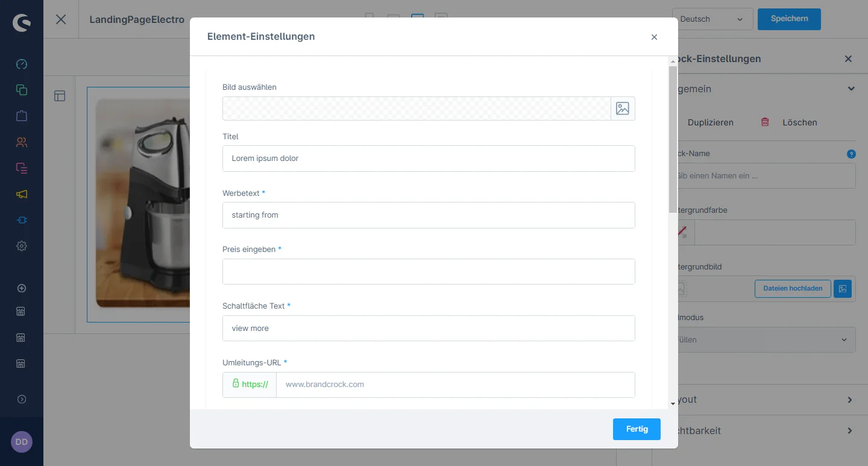Expand the Layout section chevron

point(850,400)
